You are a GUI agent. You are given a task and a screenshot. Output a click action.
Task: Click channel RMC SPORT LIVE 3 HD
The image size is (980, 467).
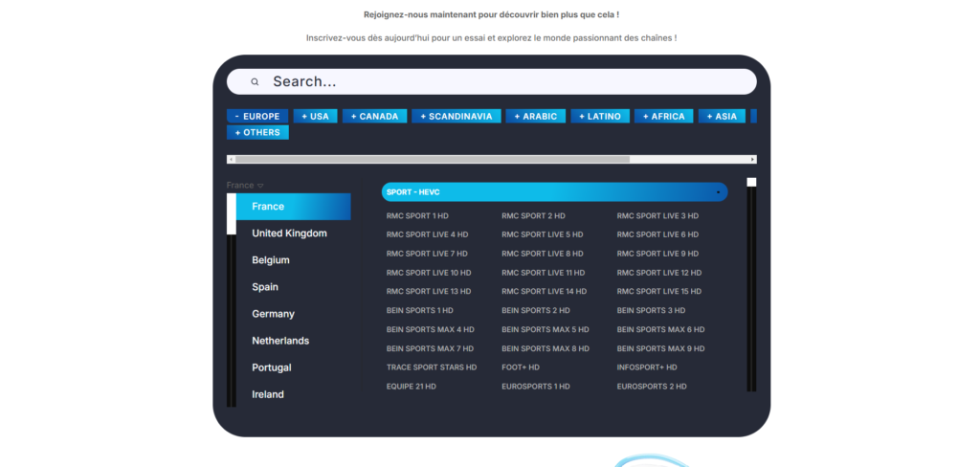click(657, 215)
